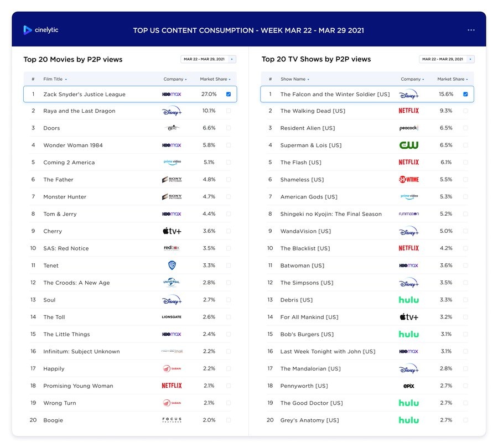Click the Lionsgate logo beside The Toll
The width and height of the screenshot is (498, 448).
pyautogui.click(x=172, y=317)
